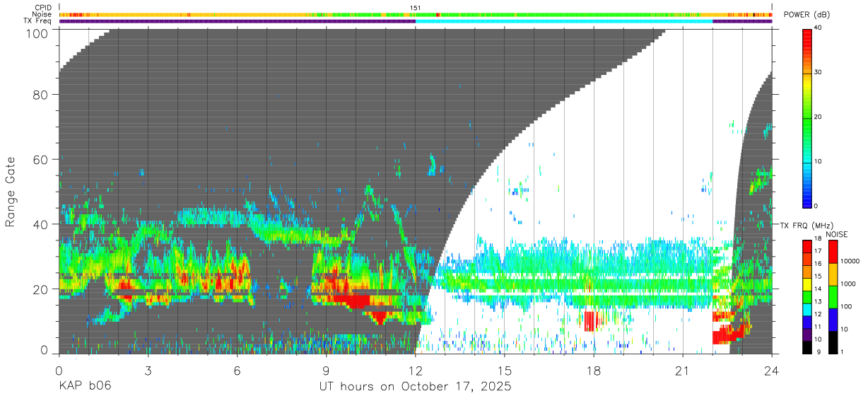Click the red swatch in the NOISE legend
The image size is (868, 401).
click(x=833, y=251)
